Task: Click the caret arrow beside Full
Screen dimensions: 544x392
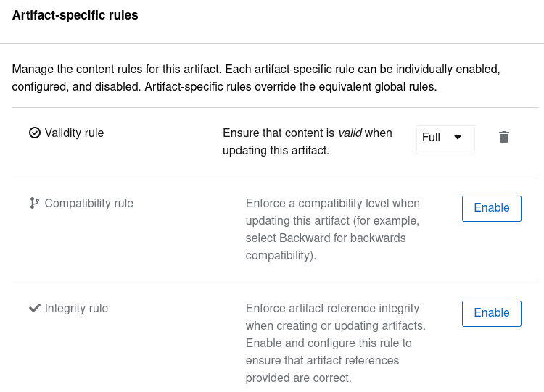Action: click(457, 138)
